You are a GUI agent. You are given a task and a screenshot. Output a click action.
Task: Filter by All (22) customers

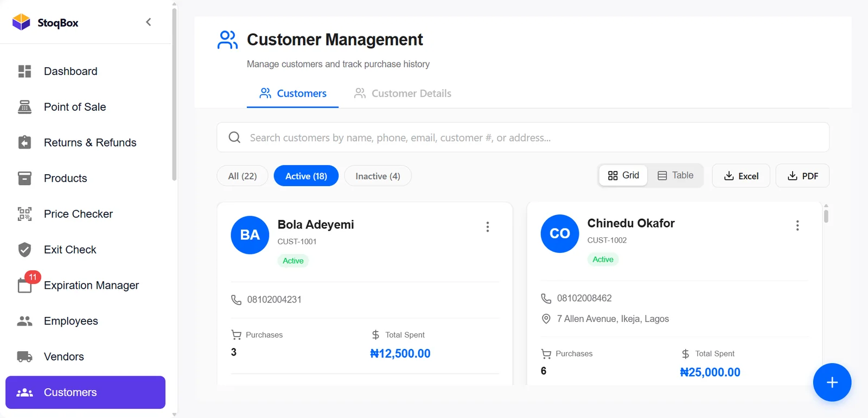[242, 176]
